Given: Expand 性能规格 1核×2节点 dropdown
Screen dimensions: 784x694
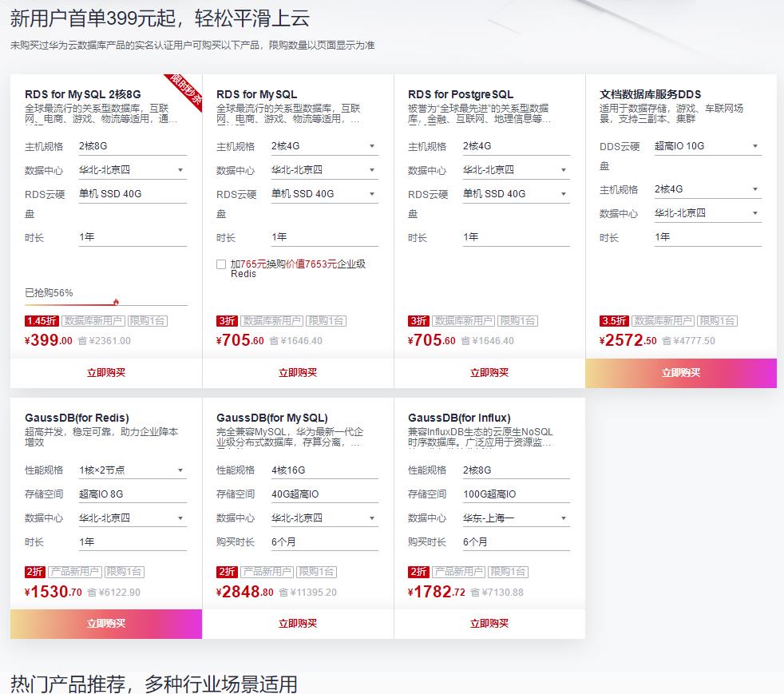Looking at the screenshot, I should 132,470.
